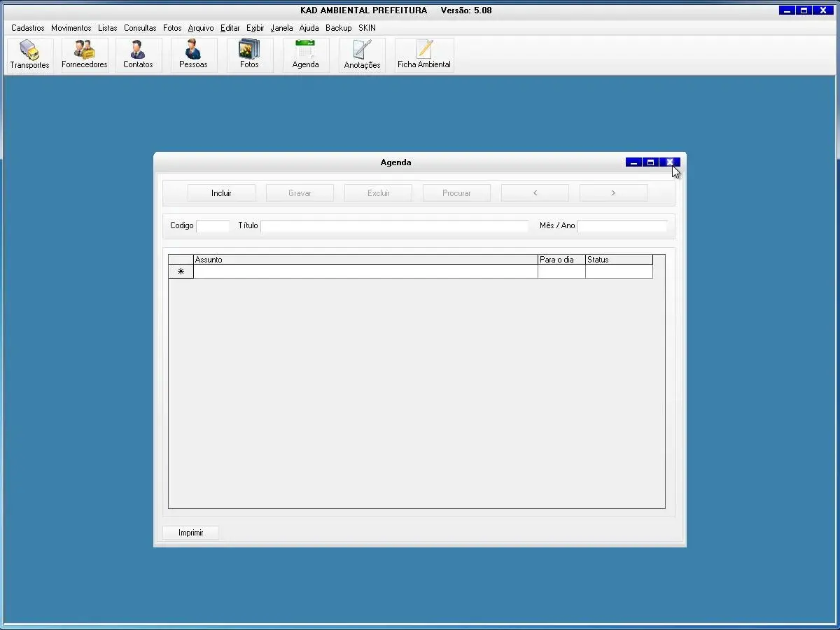Click the Incluir button
The image size is (840, 630).
[x=221, y=193]
